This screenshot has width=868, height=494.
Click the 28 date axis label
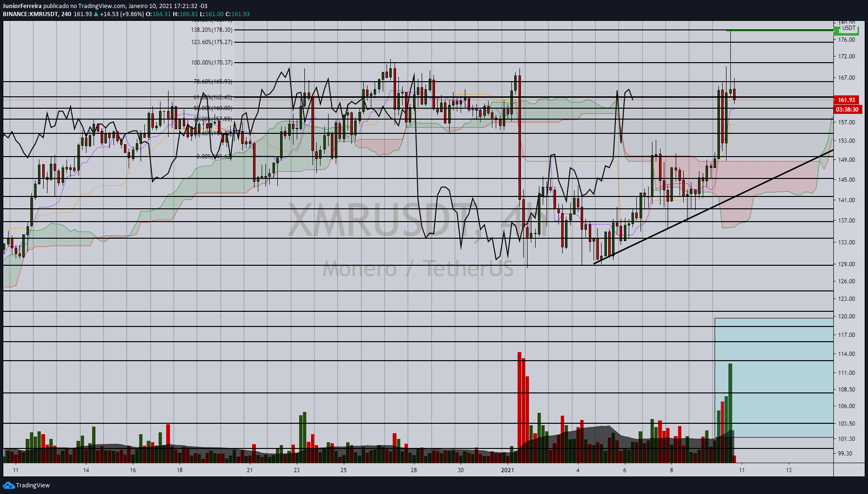pos(414,470)
